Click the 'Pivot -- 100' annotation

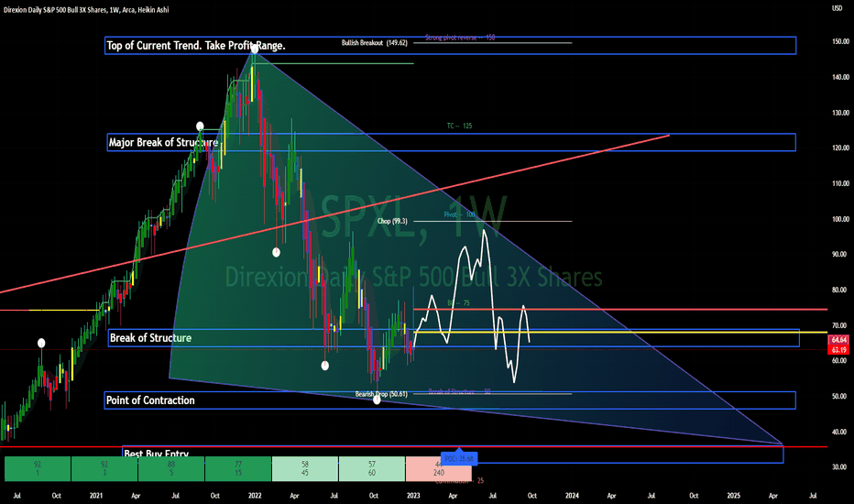pyautogui.click(x=459, y=214)
